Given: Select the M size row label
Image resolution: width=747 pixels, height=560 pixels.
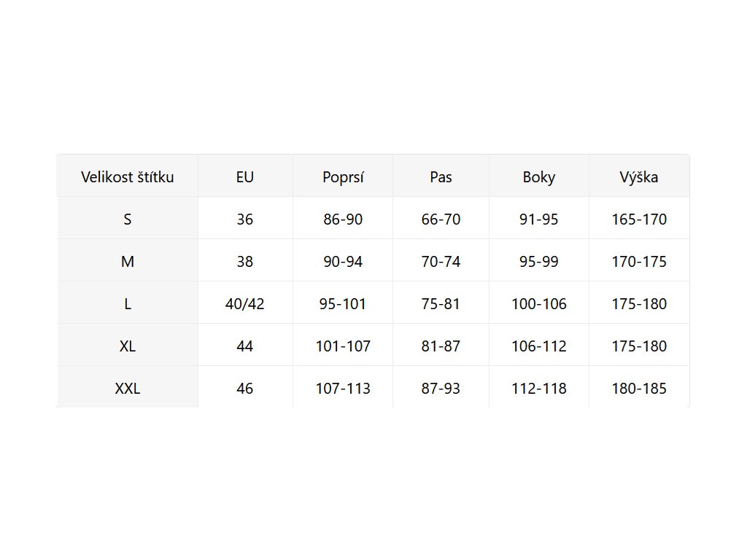Looking at the screenshot, I should (x=128, y=261).
